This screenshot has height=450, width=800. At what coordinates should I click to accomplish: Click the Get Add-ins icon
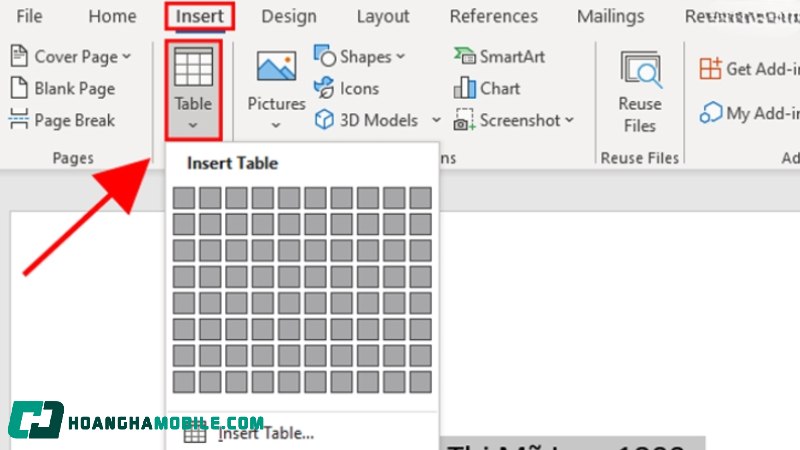[710, 68]
